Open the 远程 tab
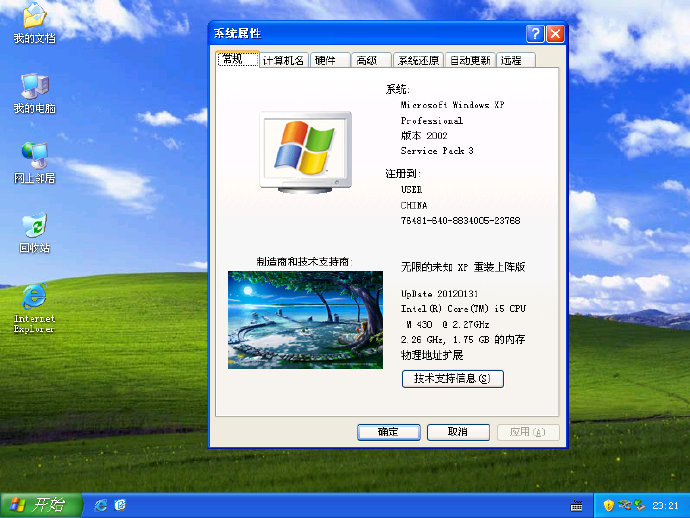 coord(516,60)
